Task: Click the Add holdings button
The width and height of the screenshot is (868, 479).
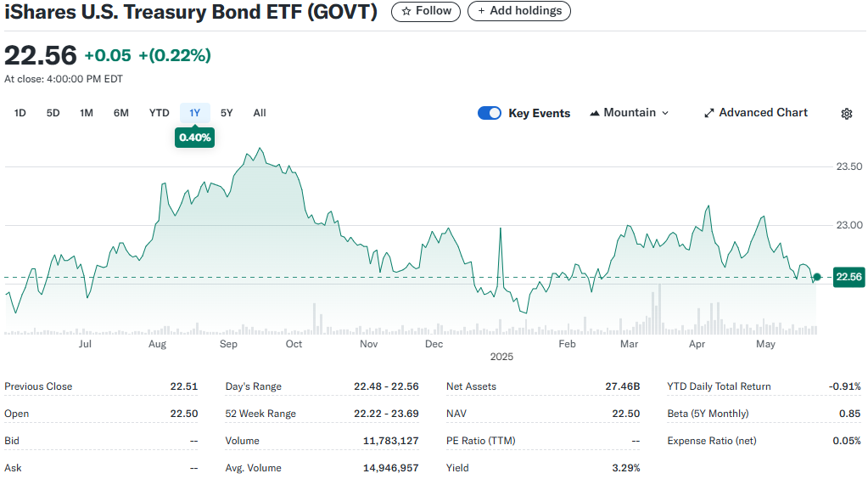Action: tap(519, 11)
